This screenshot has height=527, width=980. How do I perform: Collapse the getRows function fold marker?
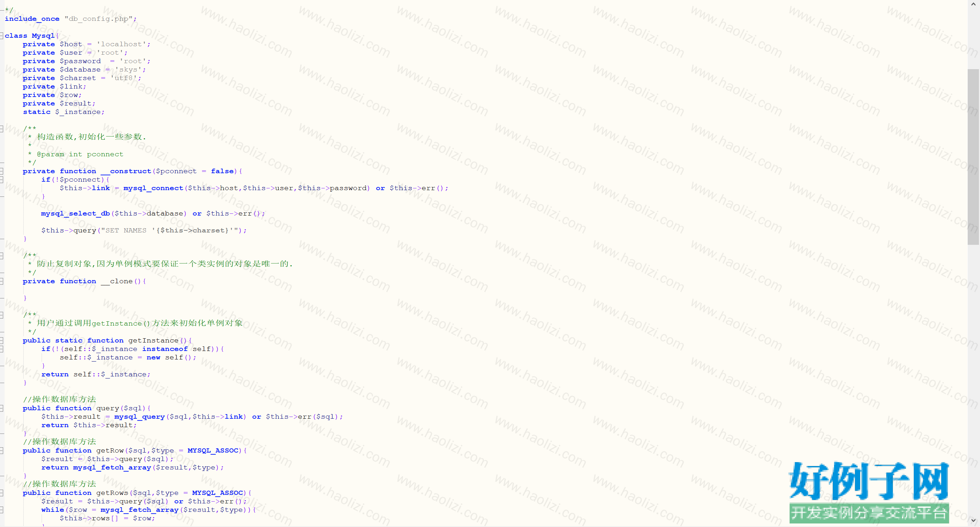(x=1, y=493)
